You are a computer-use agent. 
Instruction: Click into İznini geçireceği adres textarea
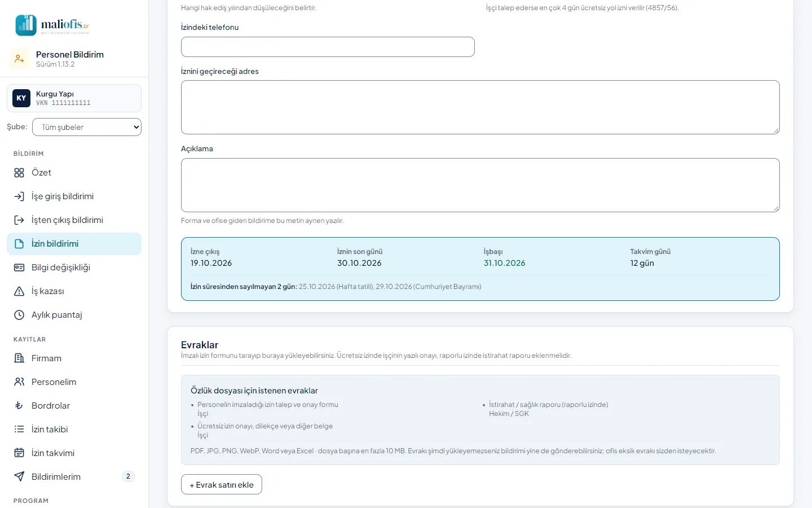pos(480,107)
